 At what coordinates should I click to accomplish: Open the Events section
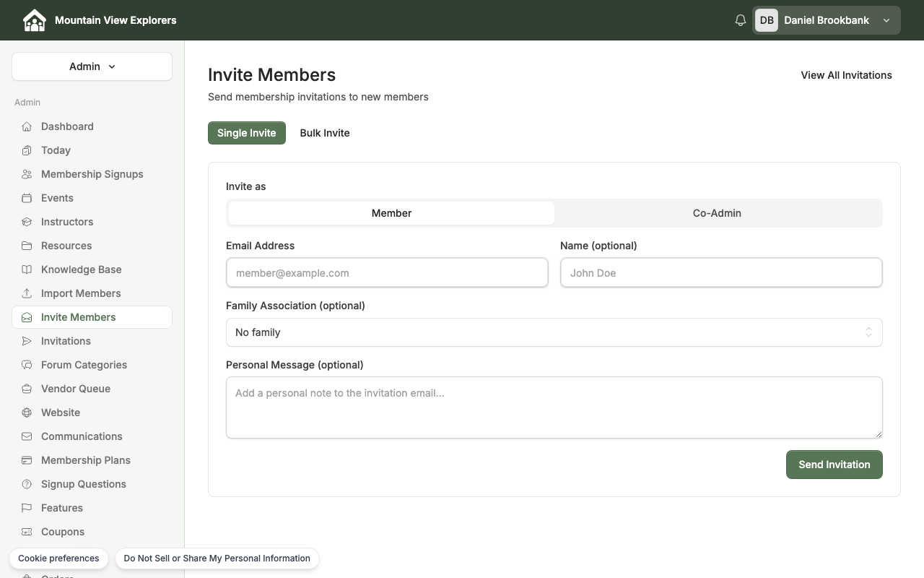[92, 198]
